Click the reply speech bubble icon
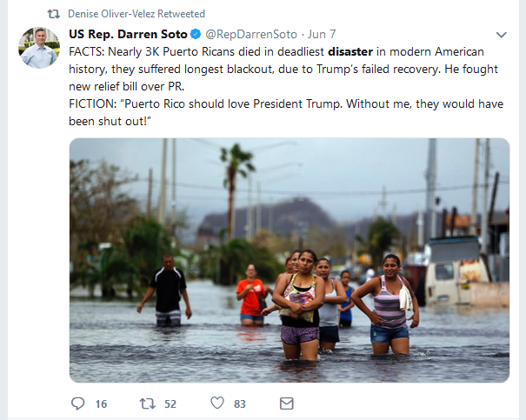Image resolution: width=526 pixels, height=420 pixels. tap(78, 403)
